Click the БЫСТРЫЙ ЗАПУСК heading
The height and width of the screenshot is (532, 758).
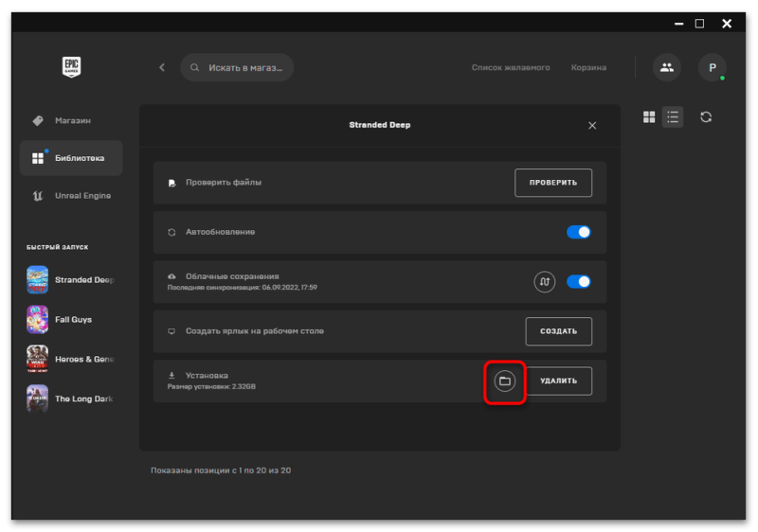pos(58,247)
